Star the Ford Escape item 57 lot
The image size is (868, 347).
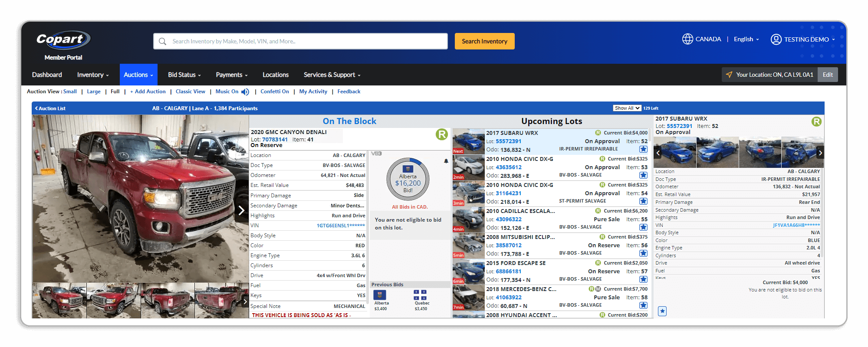click(643, 279)
